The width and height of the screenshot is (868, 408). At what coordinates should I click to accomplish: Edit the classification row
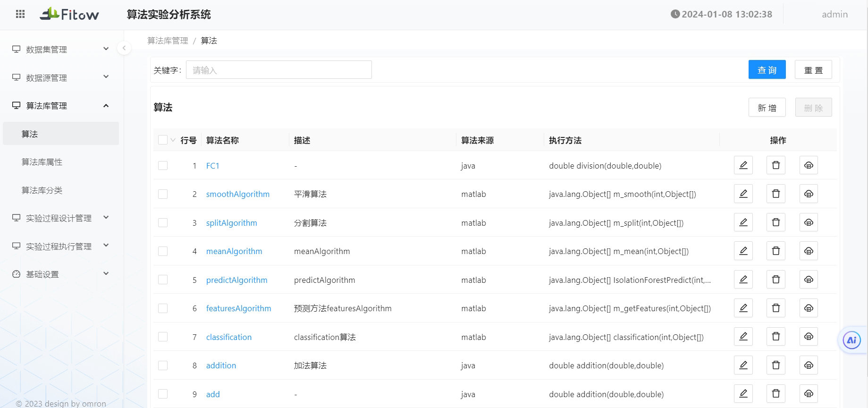(743, 337)
